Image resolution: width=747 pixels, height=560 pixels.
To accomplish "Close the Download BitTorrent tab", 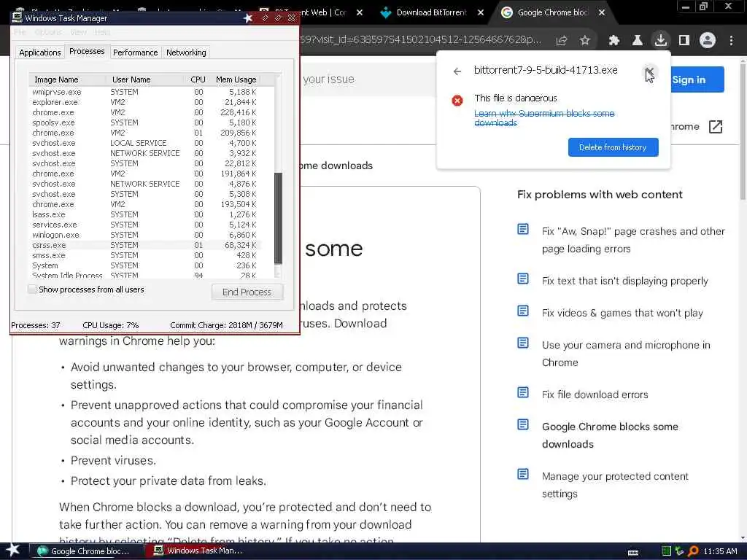I will pyautogui.click(x=481, y=12).
